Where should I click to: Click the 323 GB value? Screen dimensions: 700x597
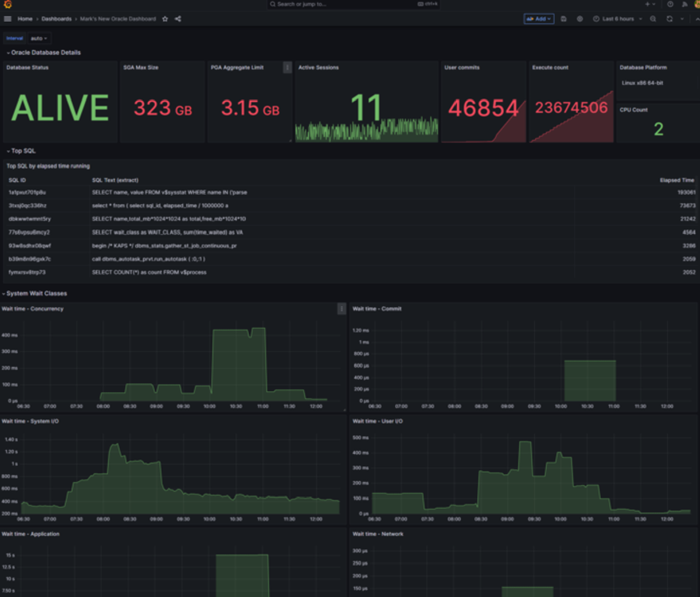(163, 108)
